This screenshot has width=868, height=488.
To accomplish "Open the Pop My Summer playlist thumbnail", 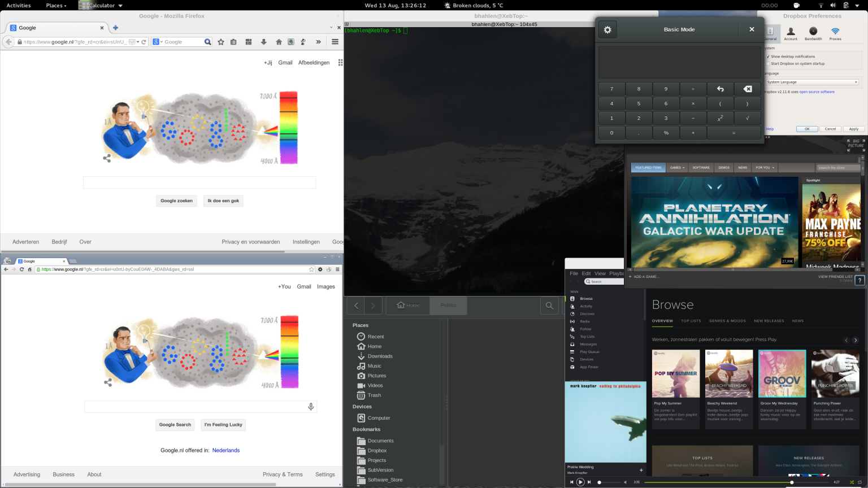I will pyautogui.click(x=676, y=374).
